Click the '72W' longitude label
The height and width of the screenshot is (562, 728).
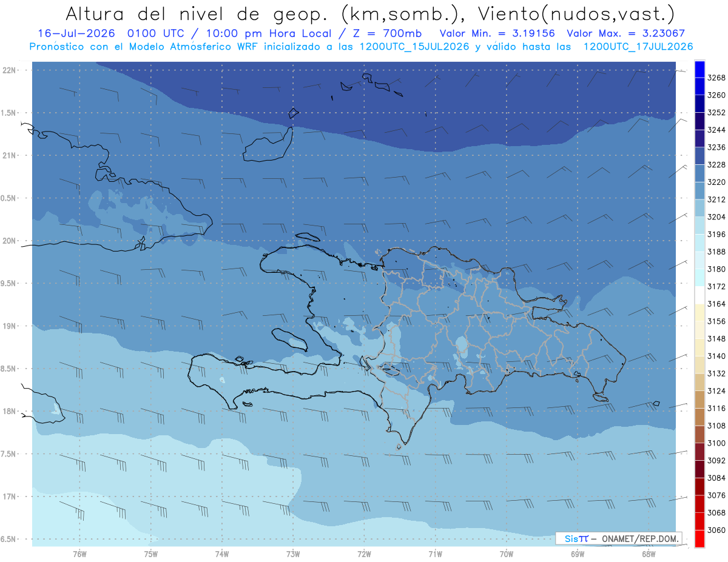click(364, 554)
